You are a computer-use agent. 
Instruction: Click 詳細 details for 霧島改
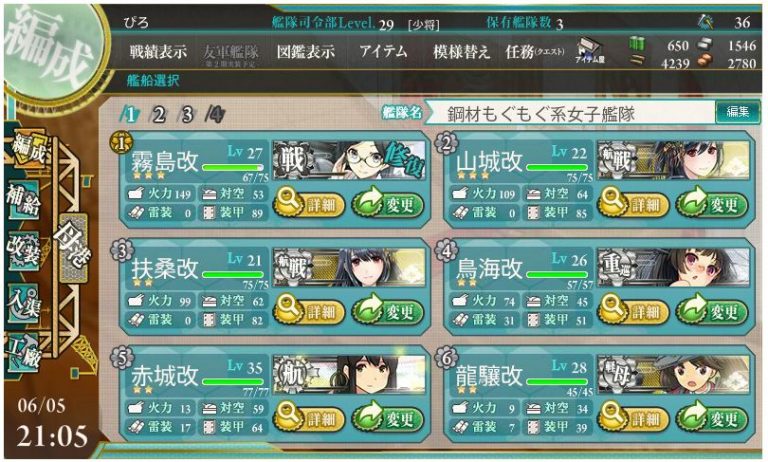click(x=309, y=204)
